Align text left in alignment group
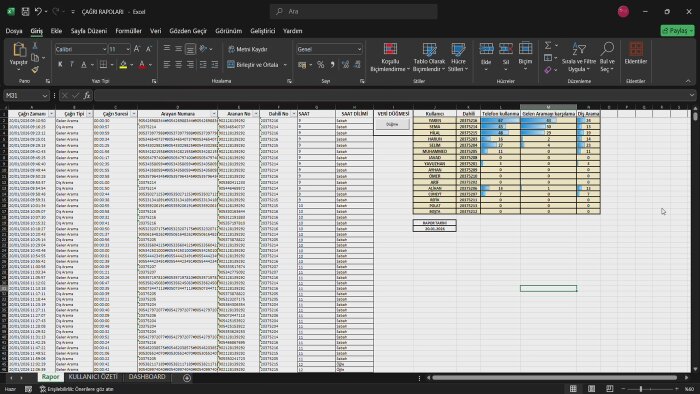 (167, 65)
